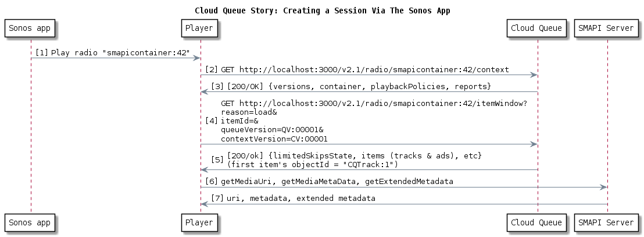This screenshot has height=237, width=644.
Task: Click the GET itemWindow URL line
Action: [x=374, y=103]
